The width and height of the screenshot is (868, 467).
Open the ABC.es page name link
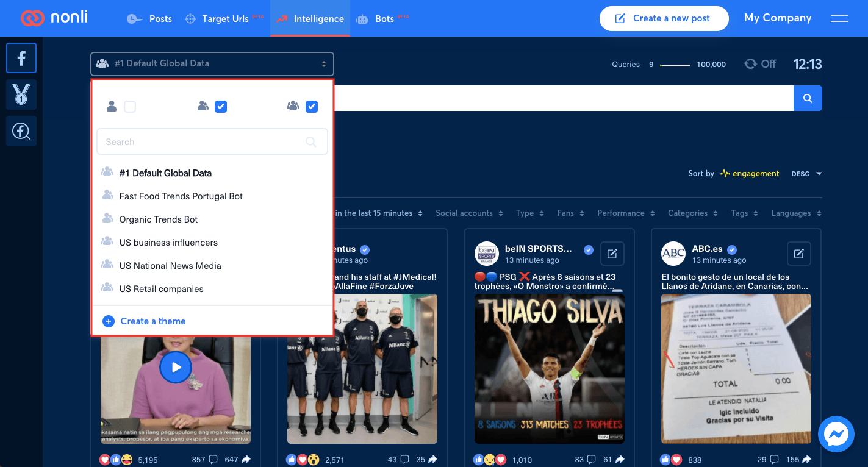707,249
